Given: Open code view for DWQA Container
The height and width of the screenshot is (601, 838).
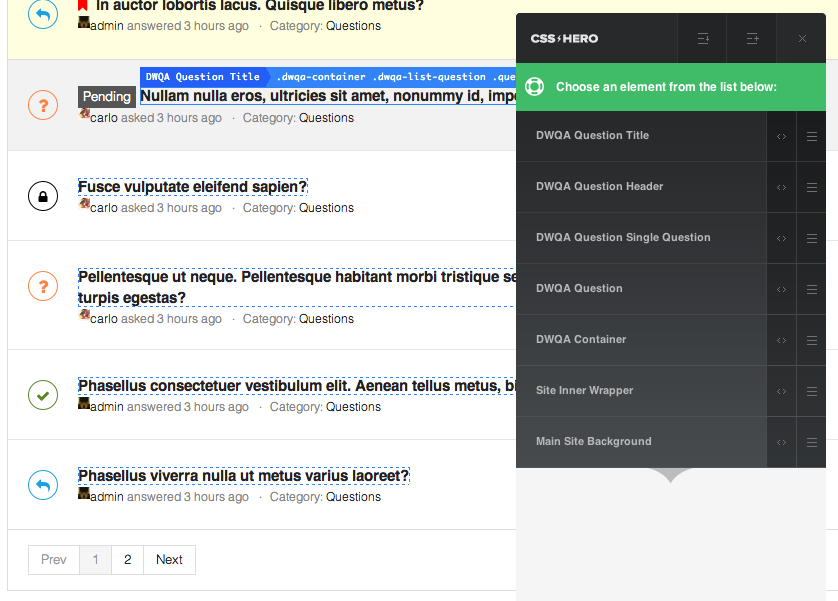Looking at the screenshot, I should point(781,340).
